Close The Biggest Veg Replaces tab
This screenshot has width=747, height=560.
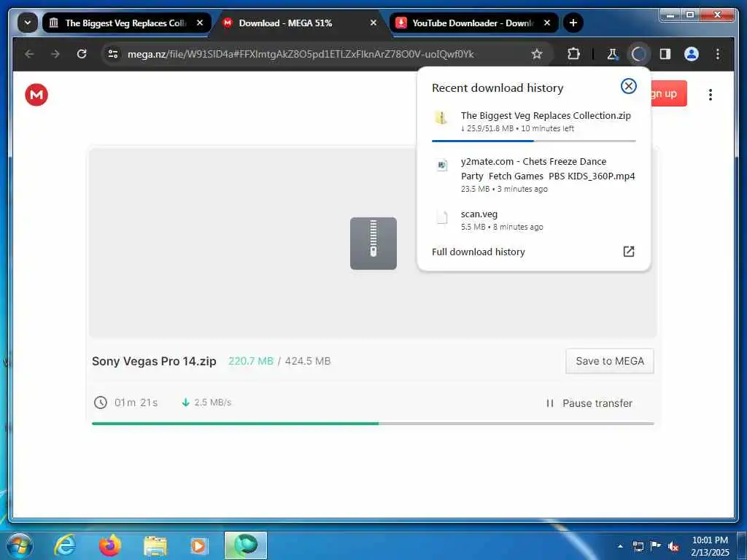pos(200,23)
